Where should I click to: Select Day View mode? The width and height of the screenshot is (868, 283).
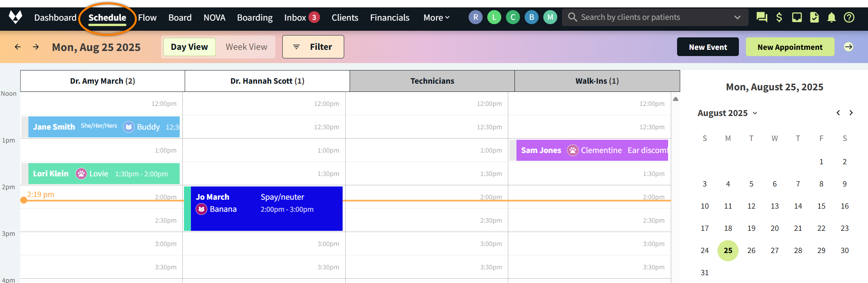(189, 47)
